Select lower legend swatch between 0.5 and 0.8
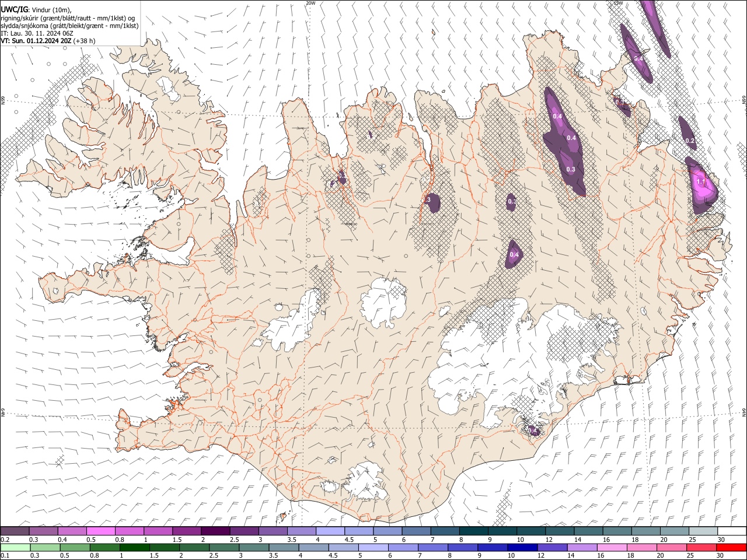 pos(75,547)
